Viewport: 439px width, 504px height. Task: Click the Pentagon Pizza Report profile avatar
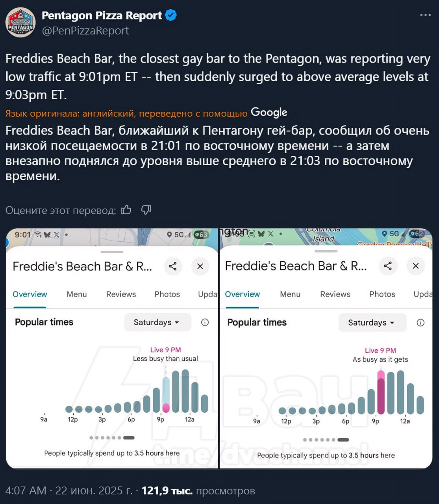tap(20, 22)
